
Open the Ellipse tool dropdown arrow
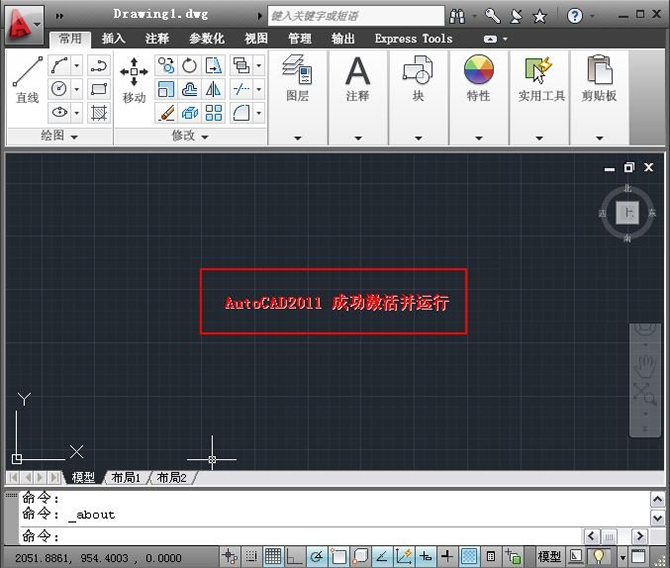[77, 112]
